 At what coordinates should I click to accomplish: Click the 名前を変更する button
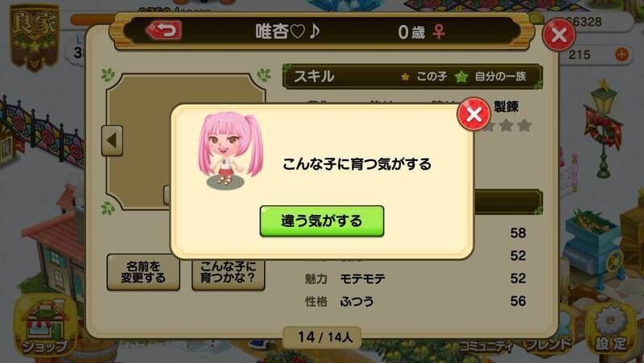point(143,272)
